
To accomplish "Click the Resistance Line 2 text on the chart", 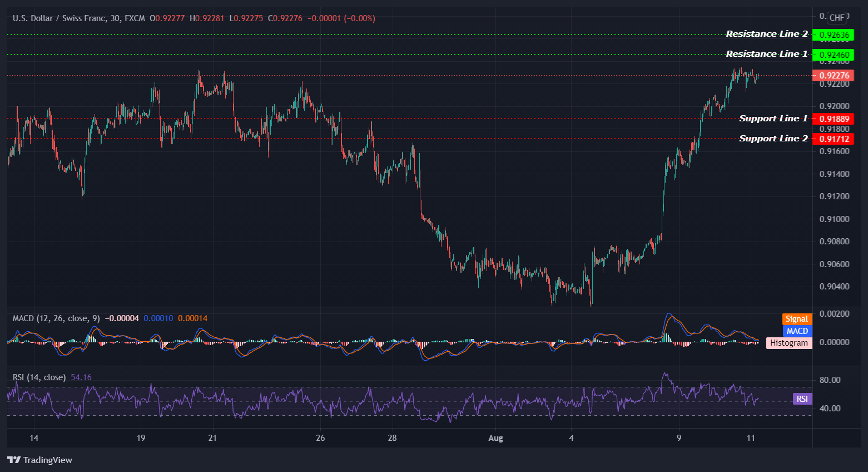I will 767,34.
